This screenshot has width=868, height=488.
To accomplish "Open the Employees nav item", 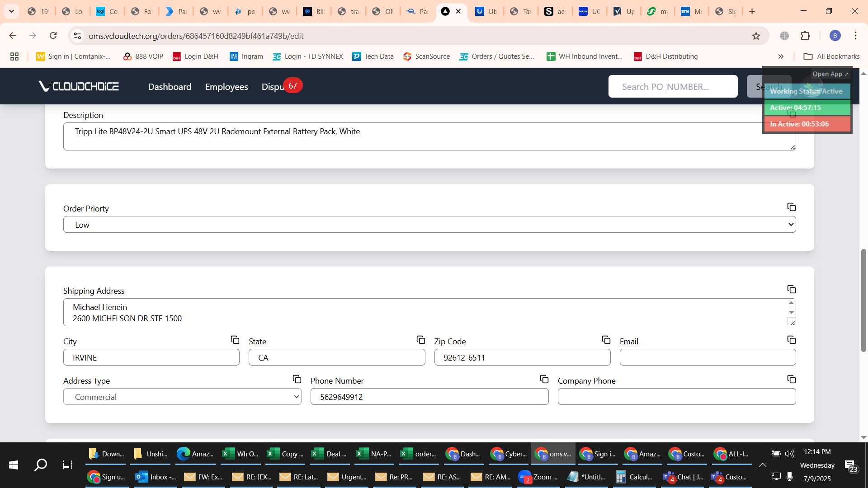I will point(226,87).
